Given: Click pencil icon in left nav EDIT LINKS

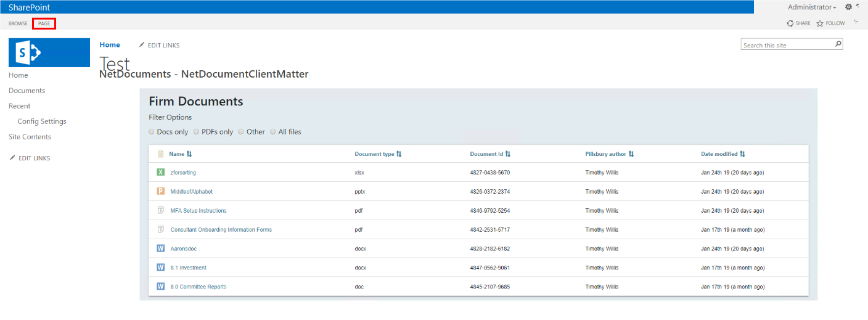Looking at the screenshot, I should (x=12, y=158).
